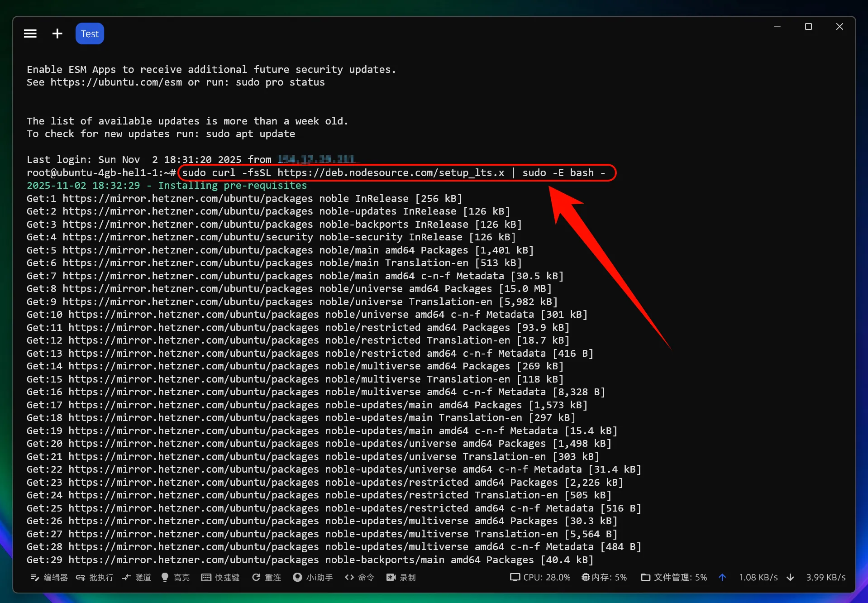Open the hamburger menu
The height and width of the screenshot is (603, 868).
pyautogui.click(x=30, y=33)
